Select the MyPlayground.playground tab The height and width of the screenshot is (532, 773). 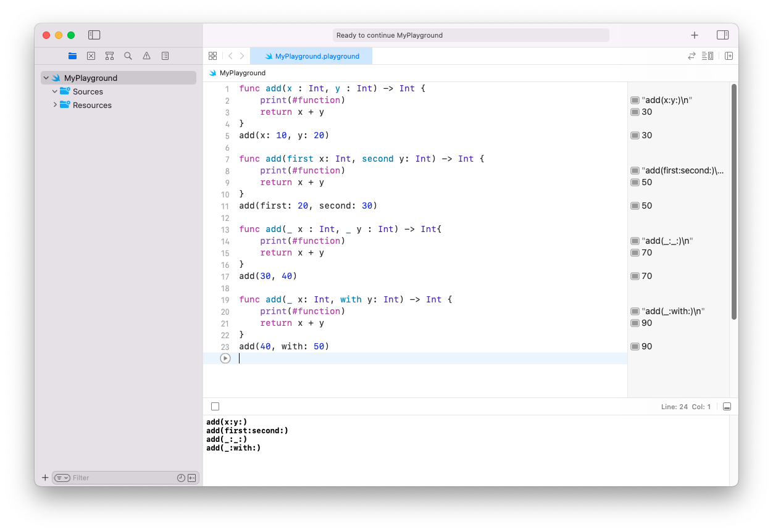pos(311,56)
